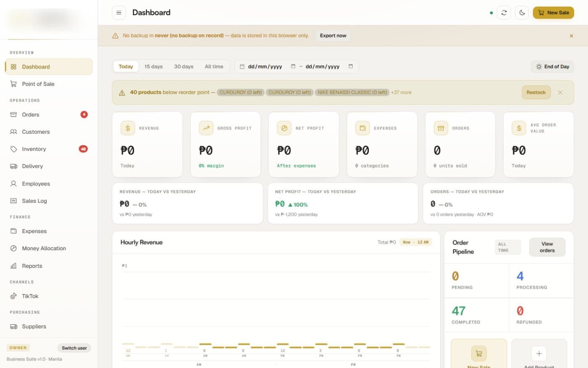Close the reorder point alert
The image size is (588, 368).
point(560,93)
